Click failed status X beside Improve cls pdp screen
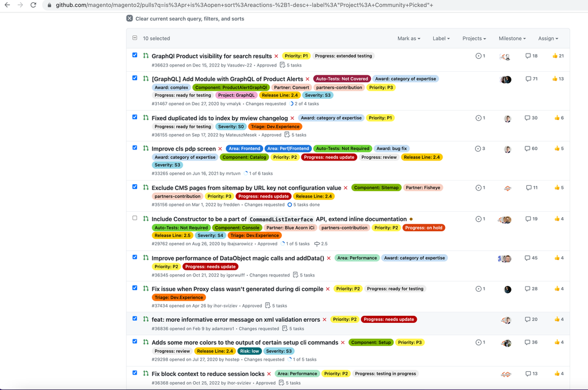 220,149
